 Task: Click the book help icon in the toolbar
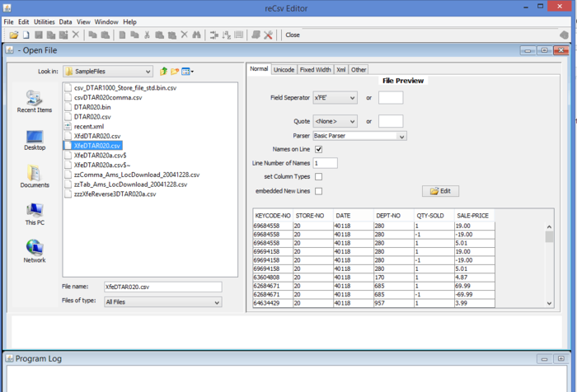[256, 35]
